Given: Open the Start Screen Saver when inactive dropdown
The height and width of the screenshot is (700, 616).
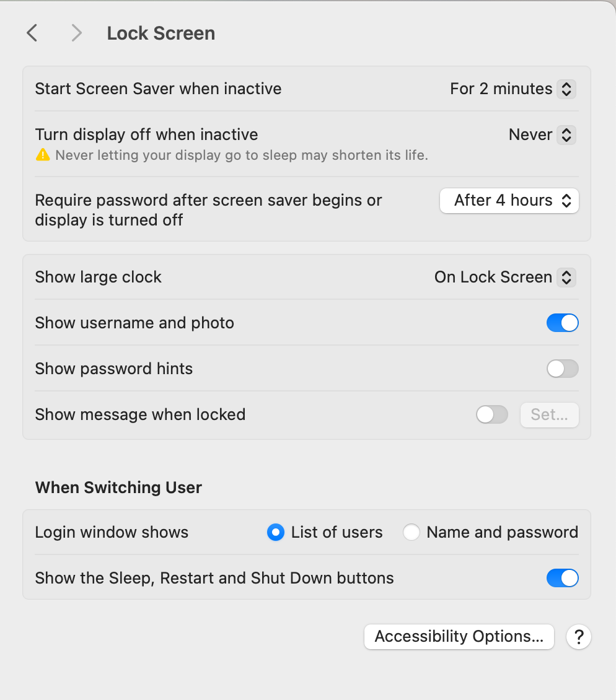Looking at the screenshot, I should point(513,89).
